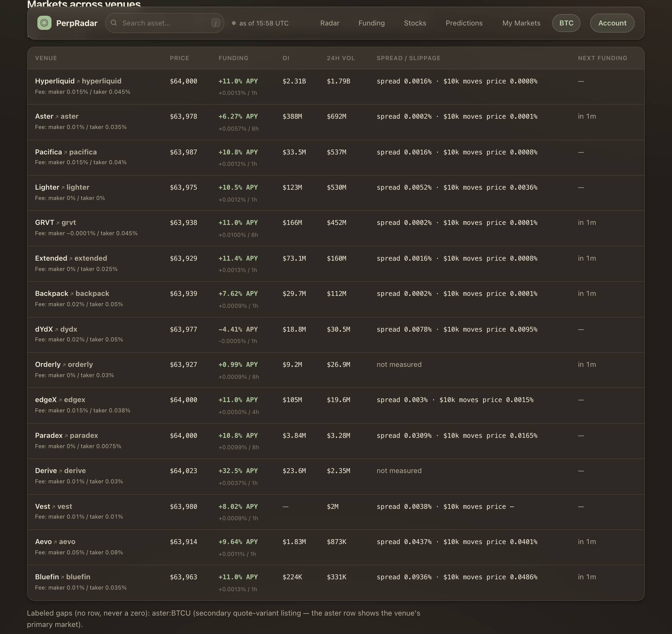This screenshot has width=672, height=634.
Task: Focus the Search asset input field
Action: pos(164,23)
